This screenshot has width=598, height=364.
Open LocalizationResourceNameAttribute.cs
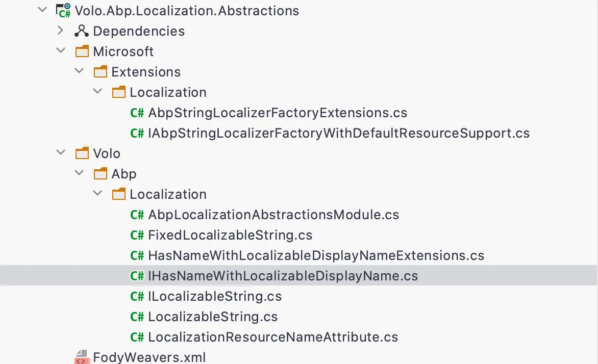tap(273, 337)
